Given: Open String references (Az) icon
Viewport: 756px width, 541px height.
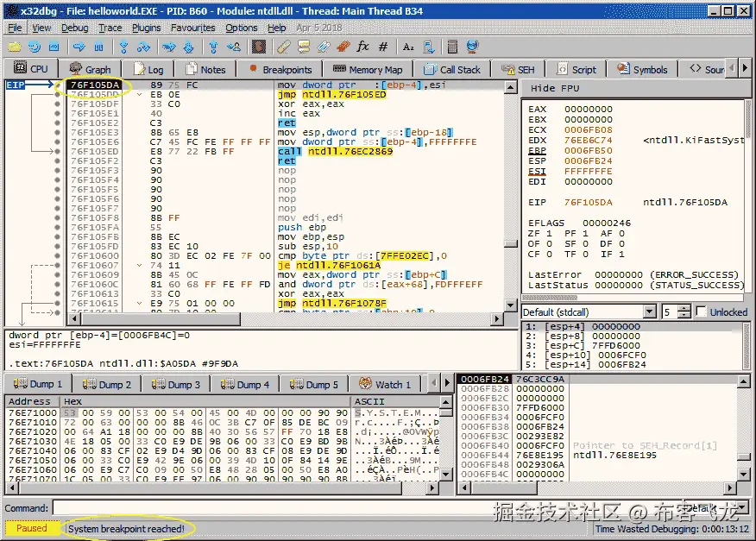Looking at the screenshot, I should pos(408,47).
